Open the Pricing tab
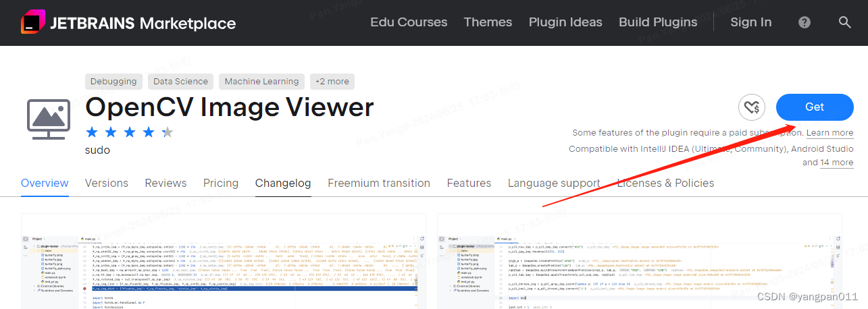Viewport: 868px width, 309px height. pos(221,183)
